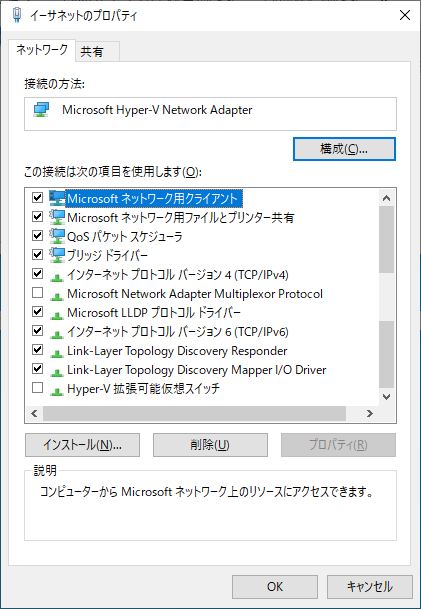Screen dimensions: 421x609
Task: Click the Ethernet properties title bar icon
Action: (17, 16)
